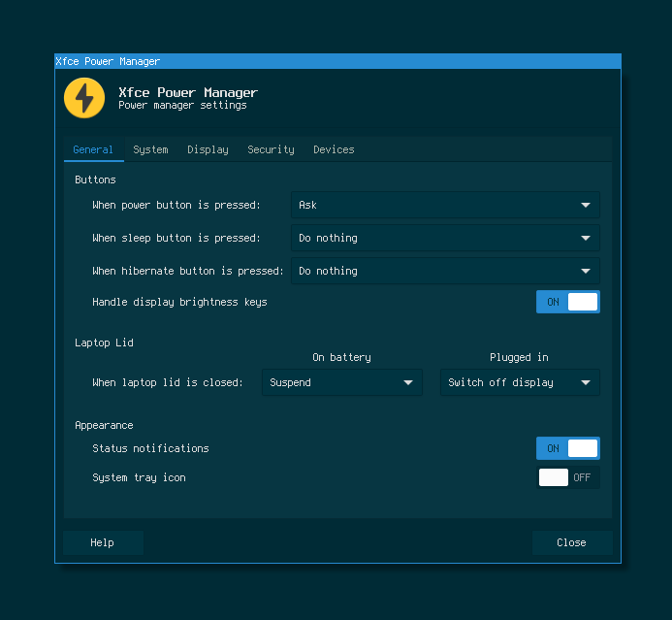Viewport: 672px width, 620px height.
Task: Open the plugged-in lid close dropdown
Action: pos(520,382)
